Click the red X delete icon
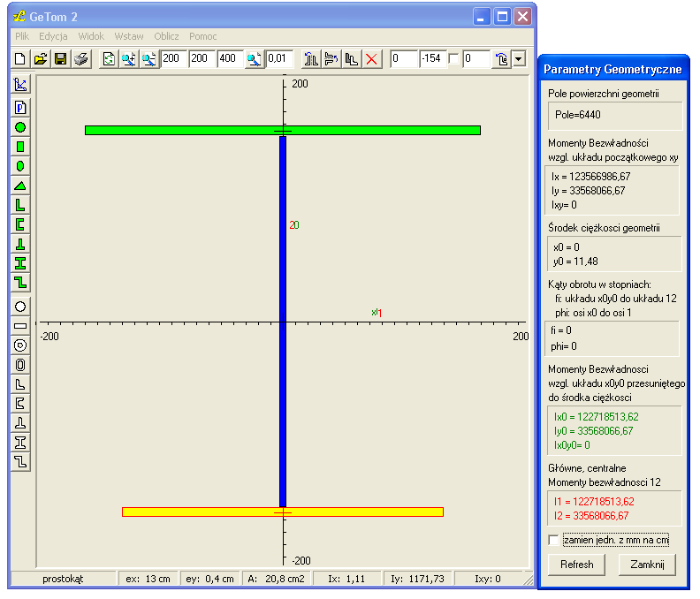The image size is (700, 599). (x=371, y=59)
